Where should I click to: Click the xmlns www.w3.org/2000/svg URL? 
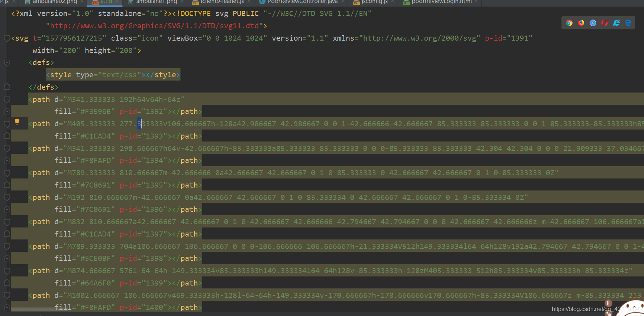coord(420,38)
